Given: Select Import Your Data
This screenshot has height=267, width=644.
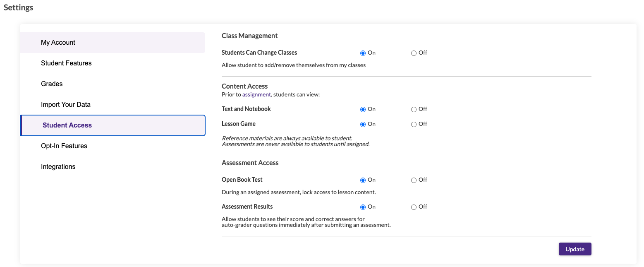Looking at the screenshot, I should 66,104.
